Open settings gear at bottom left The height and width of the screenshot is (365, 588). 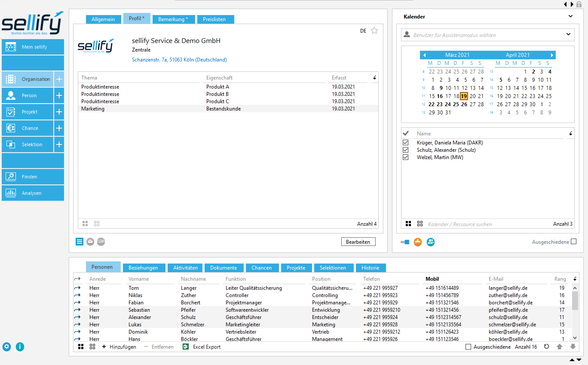point(7,347)
